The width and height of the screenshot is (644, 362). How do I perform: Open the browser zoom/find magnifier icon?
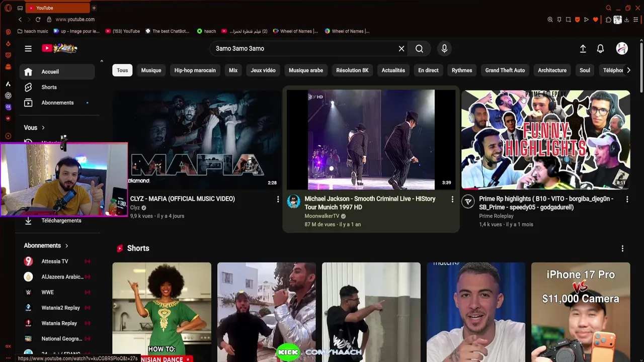click(550, 20)
